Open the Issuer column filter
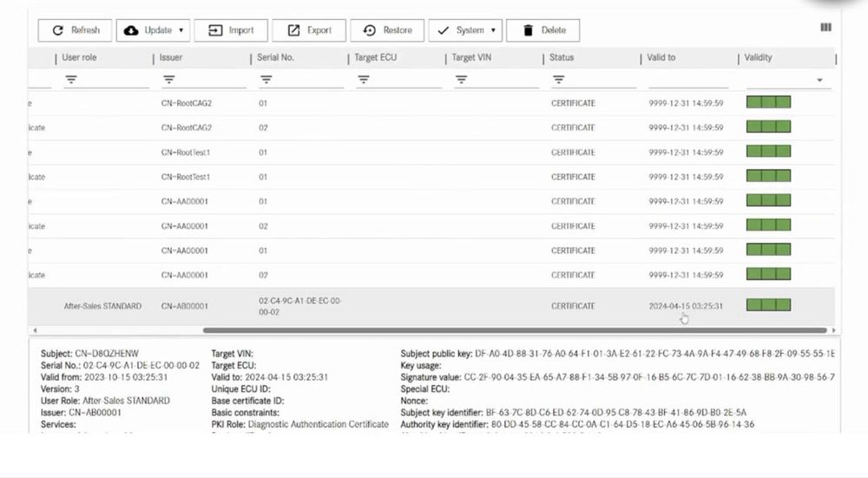The height and width of the screenshot is (478, 868). [x=169, y=80]
